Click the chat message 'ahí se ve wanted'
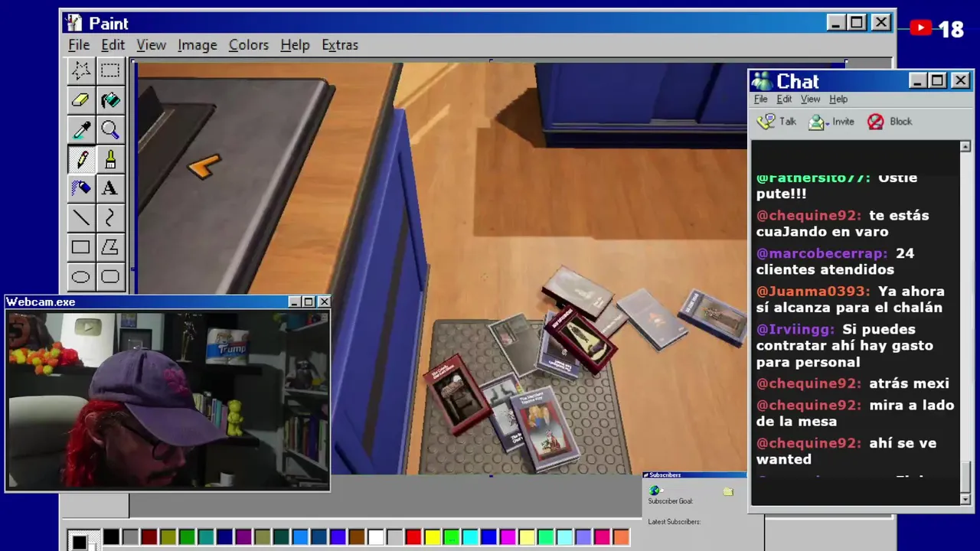This screenshot has height=551, width=980. (846, 452)
